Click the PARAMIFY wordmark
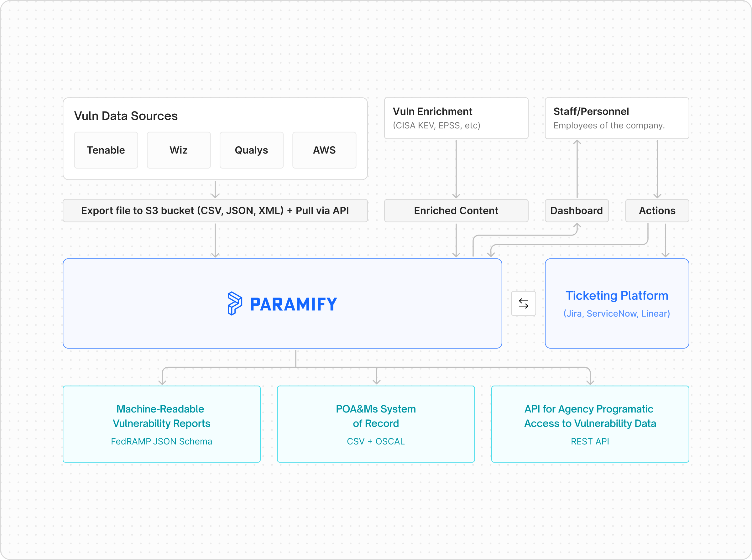 (x=294, y=304)
